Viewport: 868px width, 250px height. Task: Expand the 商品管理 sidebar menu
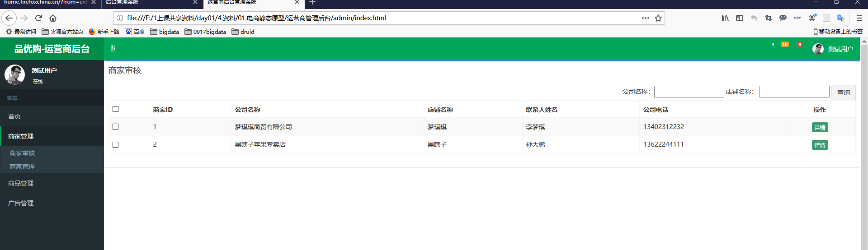(52, 183)
